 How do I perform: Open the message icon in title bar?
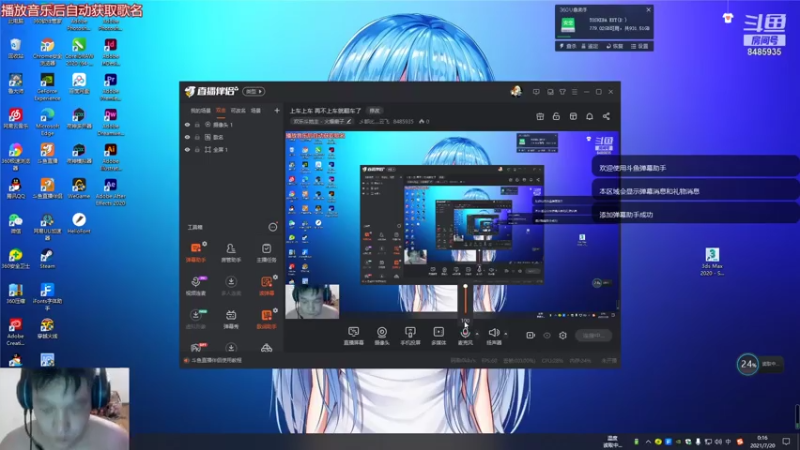pos(536,92)
